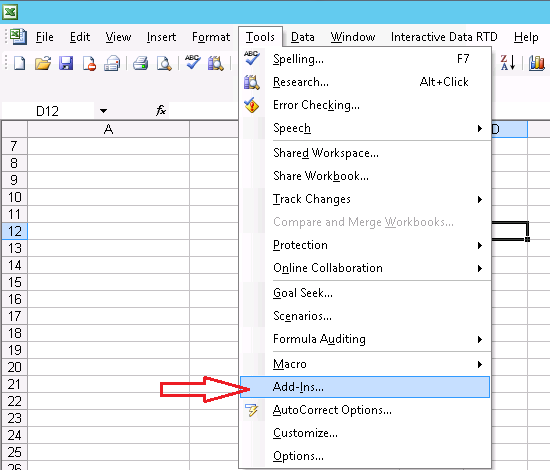
Task: Click the insert function fx button
Action: (x=161, y=110)
